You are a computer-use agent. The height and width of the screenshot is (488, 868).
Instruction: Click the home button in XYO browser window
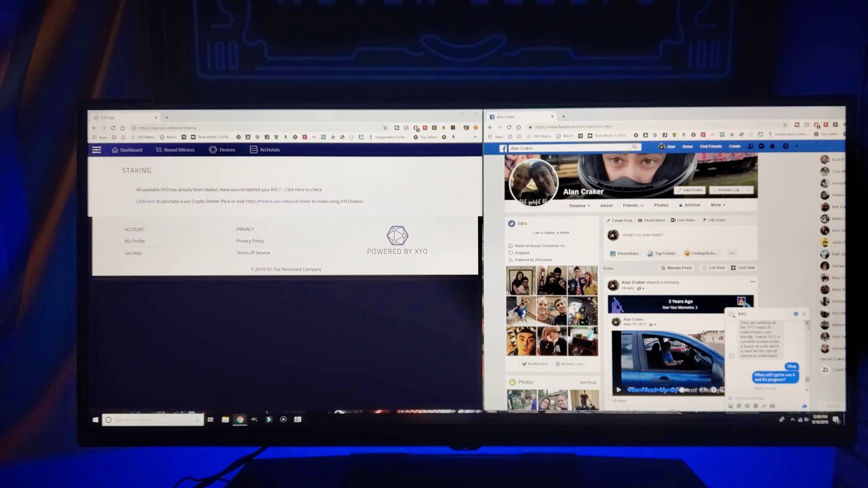coord(122,127)
